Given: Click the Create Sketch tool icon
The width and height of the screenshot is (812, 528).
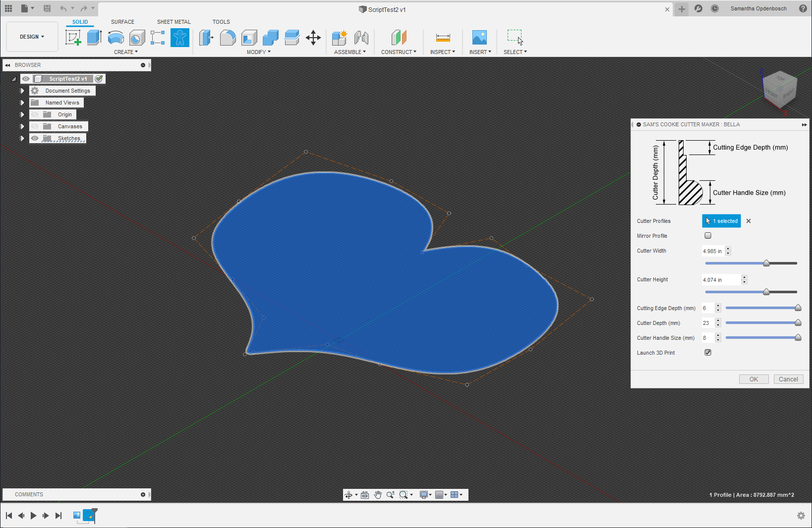Looking at the screenshot, I should pyautogui.click(x=73, y=38).
